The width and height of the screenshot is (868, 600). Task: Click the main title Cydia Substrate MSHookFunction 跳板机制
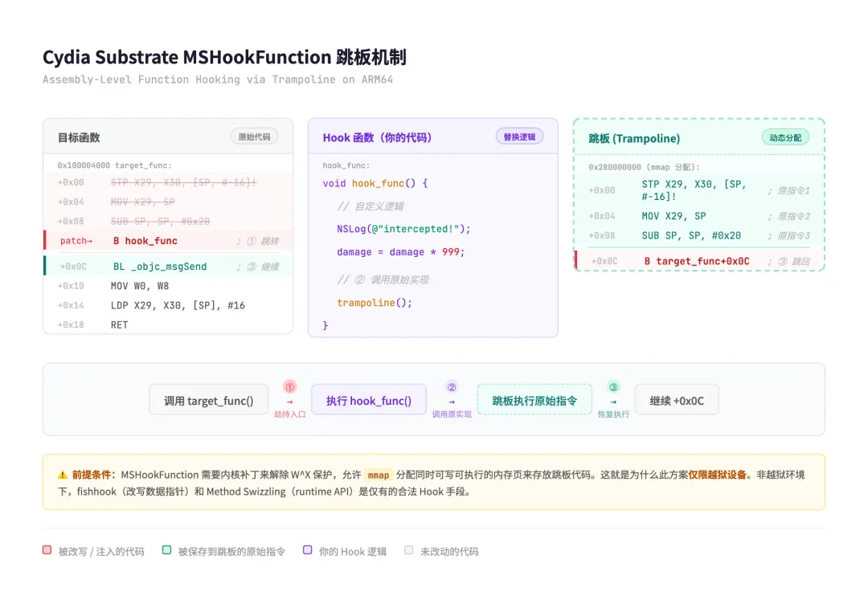(224, 57)
